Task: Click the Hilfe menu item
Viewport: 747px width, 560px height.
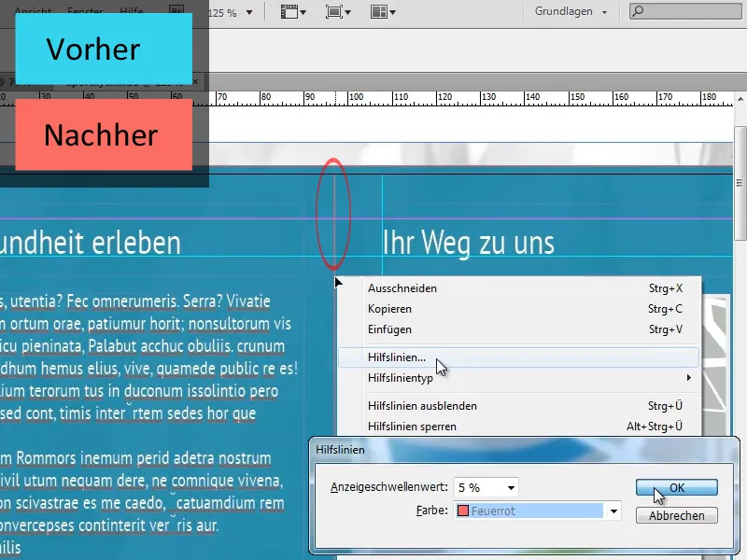Action: 131,10
